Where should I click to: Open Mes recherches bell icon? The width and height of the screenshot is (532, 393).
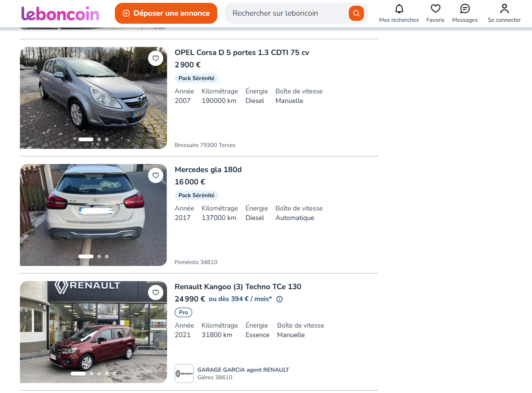pyautogui.click(x=399, y=9)
